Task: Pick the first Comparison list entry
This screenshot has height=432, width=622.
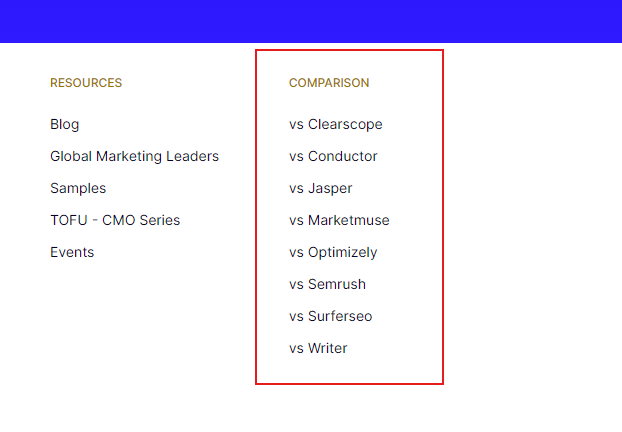Action: coord(335,124)
